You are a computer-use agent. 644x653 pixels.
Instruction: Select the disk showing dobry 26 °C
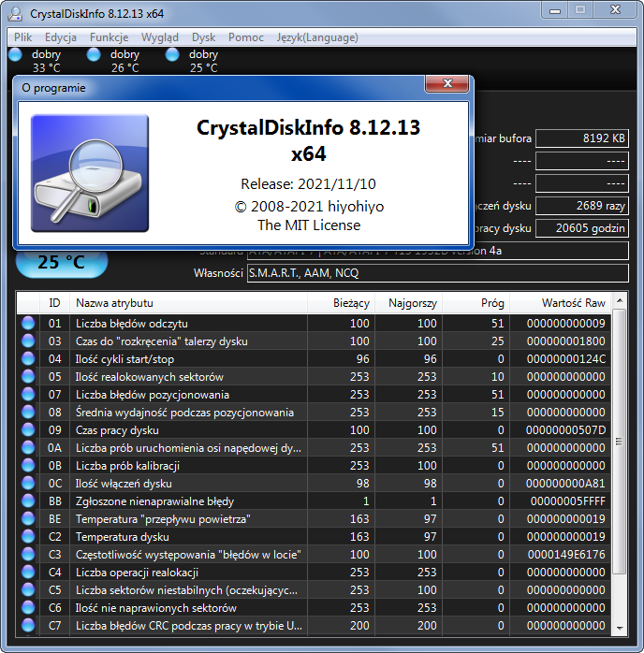[113, 61]
